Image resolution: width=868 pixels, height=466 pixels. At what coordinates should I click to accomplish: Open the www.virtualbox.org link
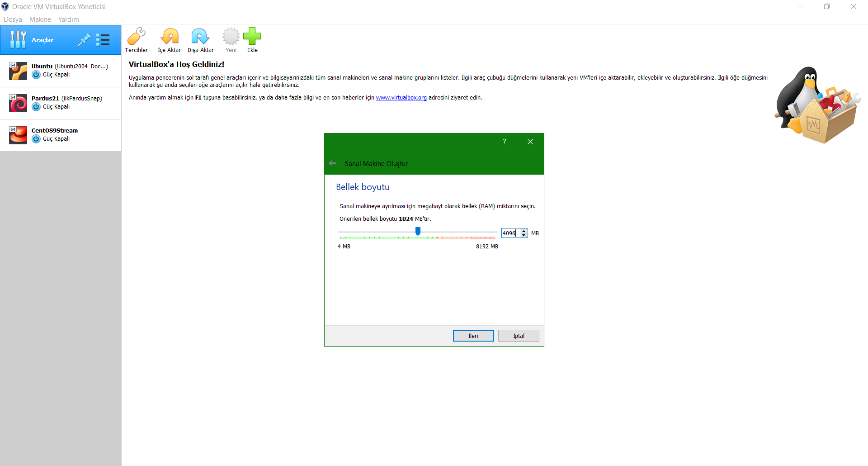coord(401,98)
